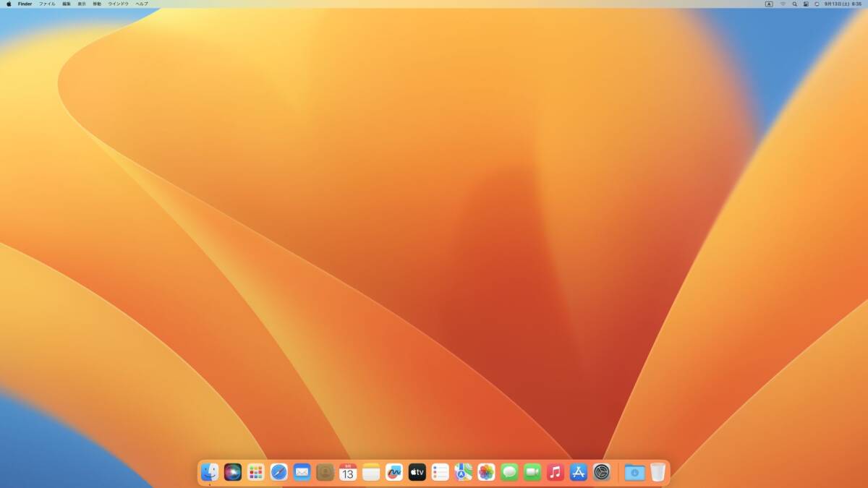
Task: Open the Photos app
Action: pyautogui.click(x=487, y=473)
